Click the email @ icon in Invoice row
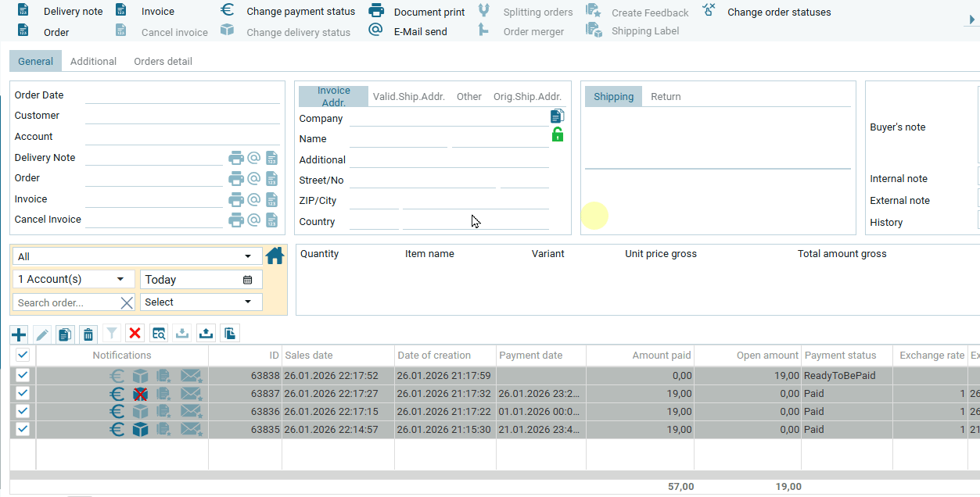 pyautogui.click(x=253, y=199)
